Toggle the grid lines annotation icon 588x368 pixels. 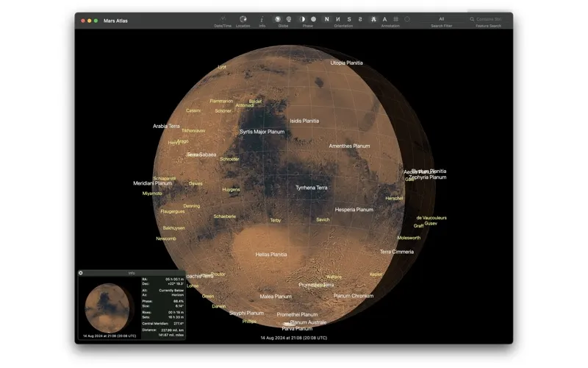click(x=395, y=19)
